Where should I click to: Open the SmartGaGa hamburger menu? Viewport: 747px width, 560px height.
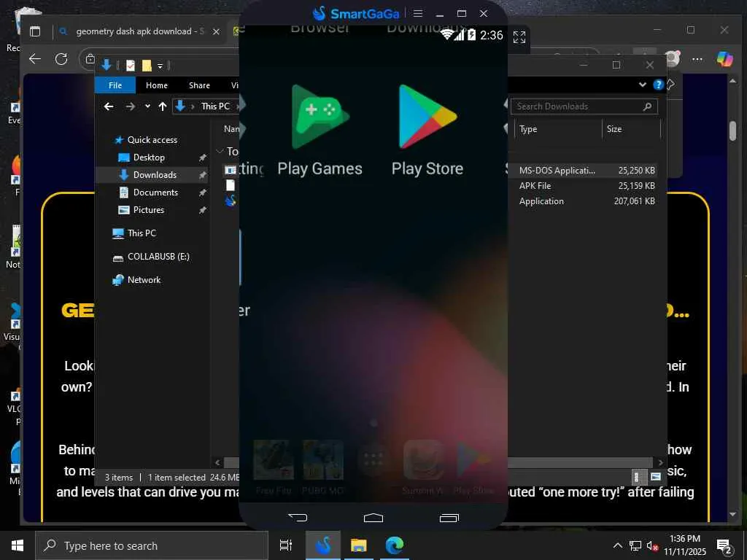[x=418, y=13]
